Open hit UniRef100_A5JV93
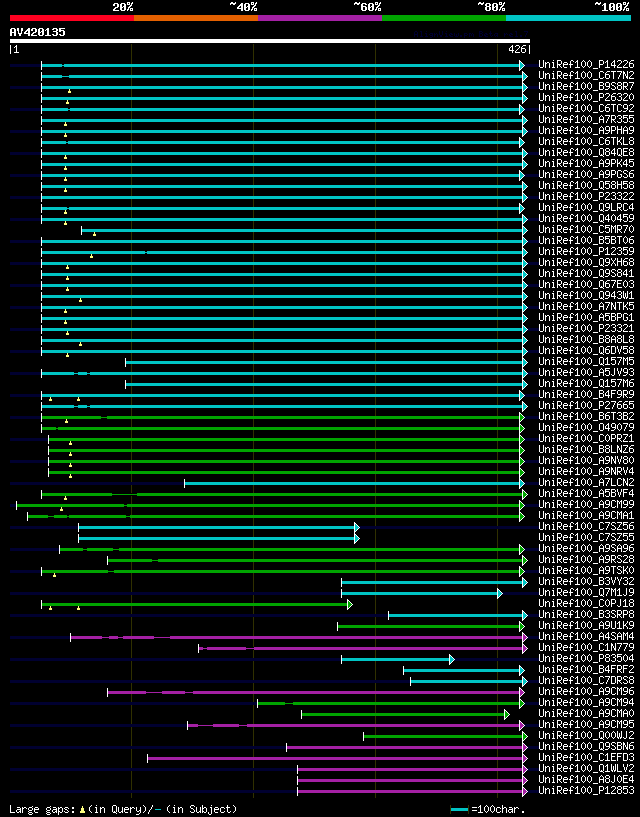The image size is (640, 817). tap(586, 373)
